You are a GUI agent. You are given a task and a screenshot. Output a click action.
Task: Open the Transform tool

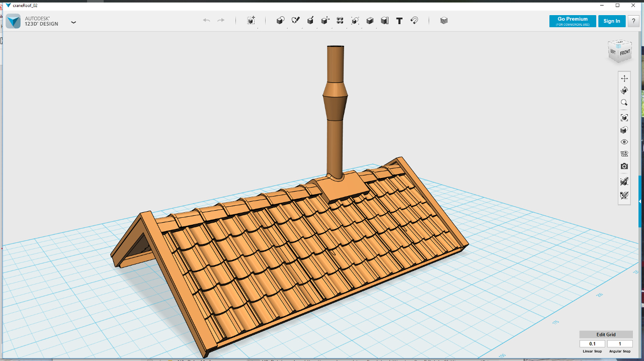click(251, 21)
